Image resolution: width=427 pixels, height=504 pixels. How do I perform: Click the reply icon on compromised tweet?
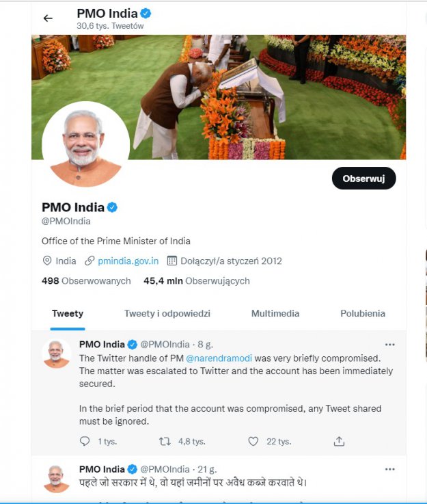85,442
